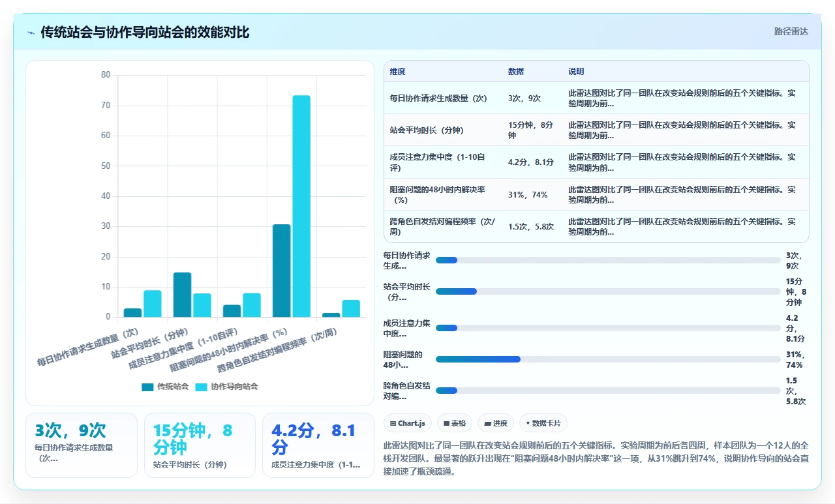Click the 路径雷达 label in header
Screen dimensions: 835x504
pyautogui.click(x=791, y=31)
